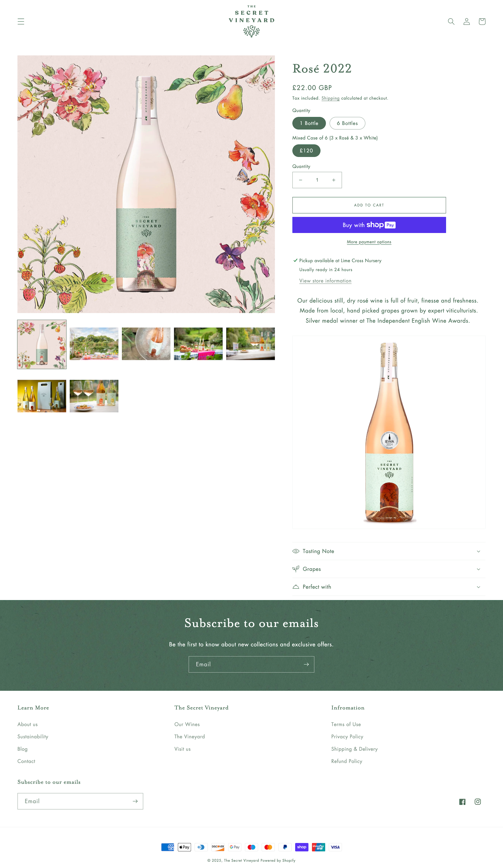
Task: Select the ice bucket bottle thumbnail
Action: click(146, 344)
